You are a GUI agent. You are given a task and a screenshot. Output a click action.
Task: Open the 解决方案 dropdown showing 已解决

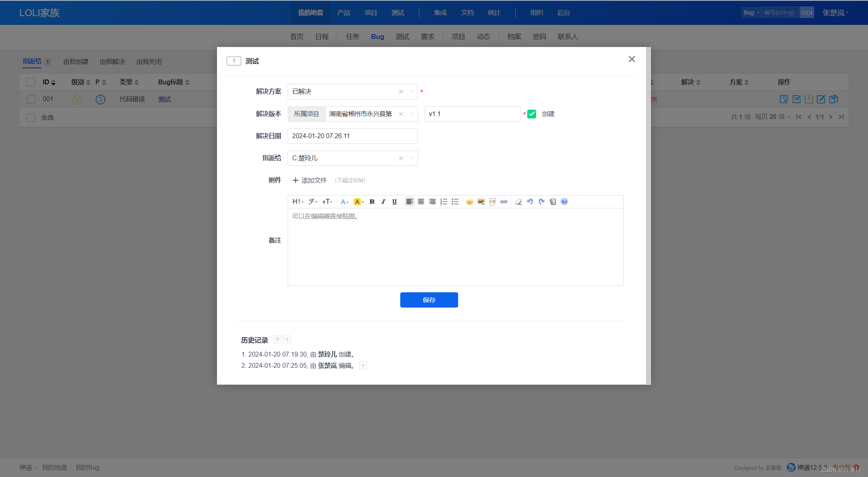coord(352,92)
